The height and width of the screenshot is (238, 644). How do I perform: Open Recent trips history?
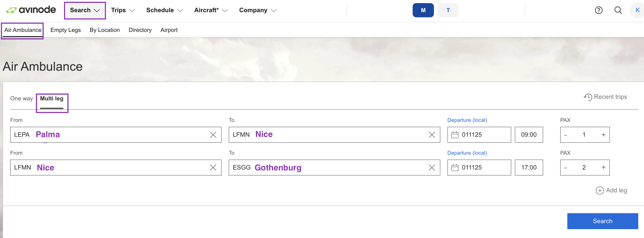605,97
